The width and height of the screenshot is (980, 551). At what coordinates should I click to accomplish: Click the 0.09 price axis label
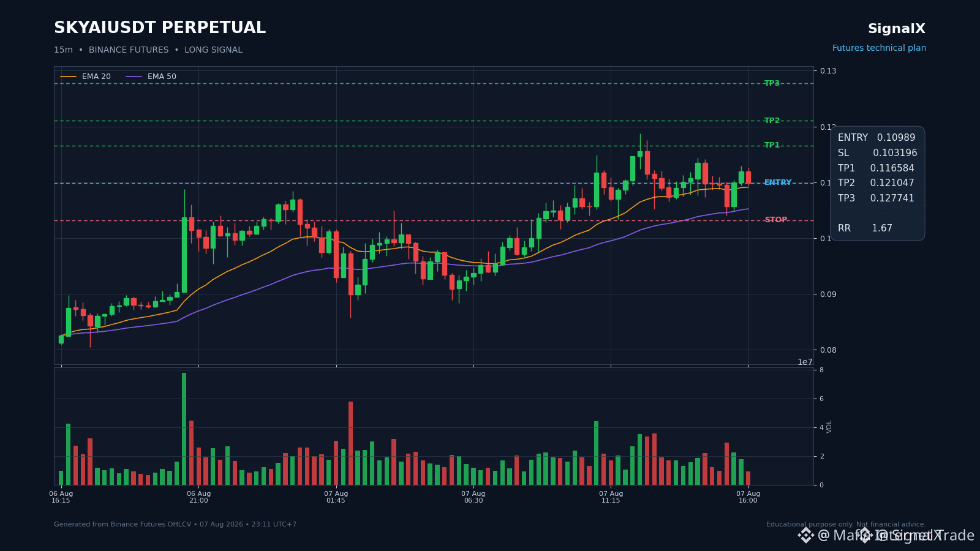coord(828,294)
